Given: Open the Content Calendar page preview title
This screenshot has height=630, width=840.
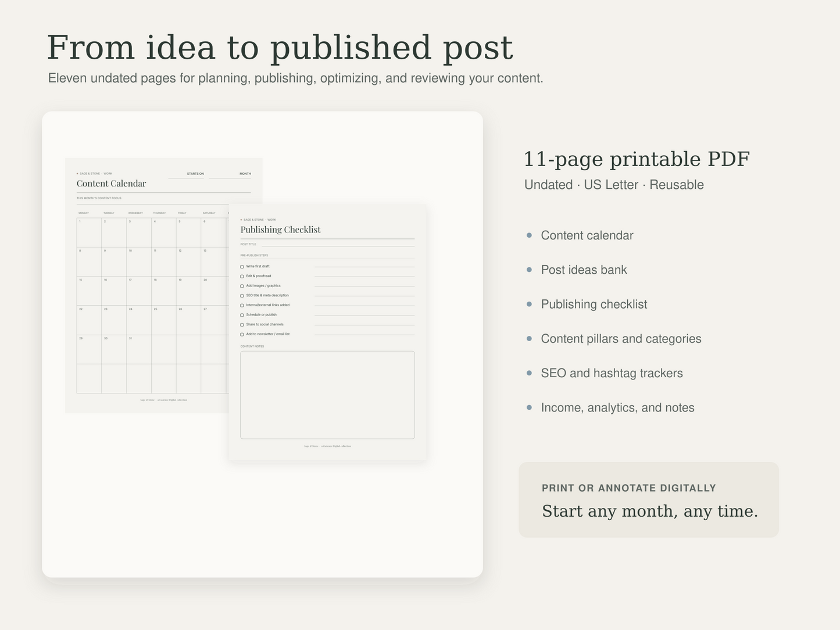Looking at the screenshot, I should click(x=112, y=184).
